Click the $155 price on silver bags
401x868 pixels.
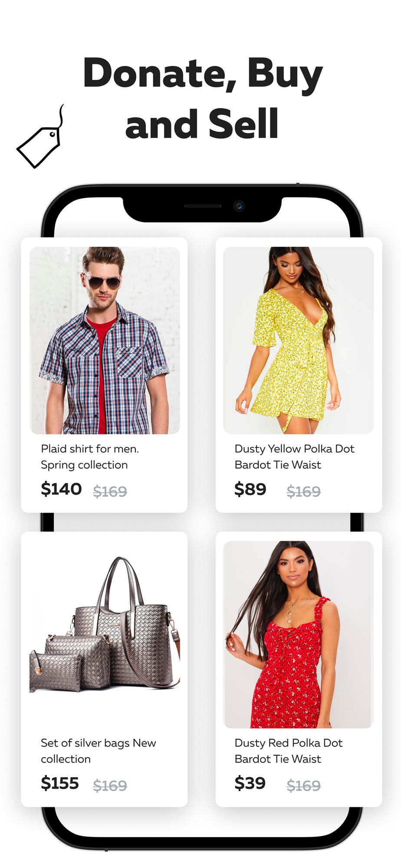tap(60, 783)
